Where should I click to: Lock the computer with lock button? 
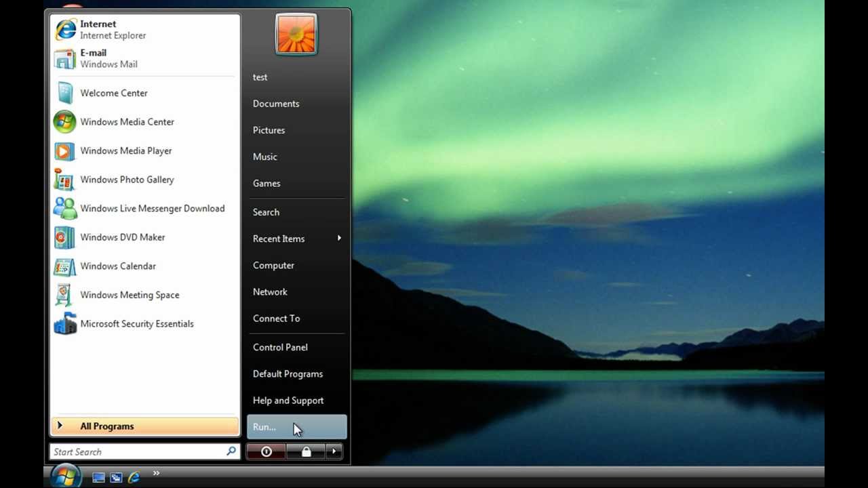coord(306,451)
